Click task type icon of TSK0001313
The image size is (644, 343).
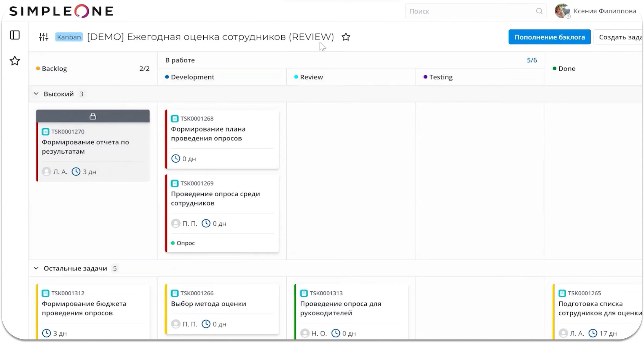click(304, 293)
